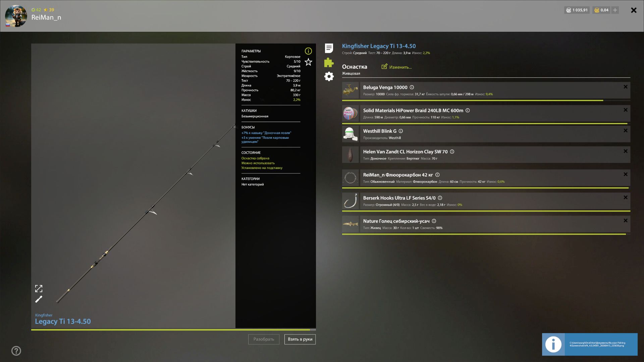Click the ReiMan_n player avatar
This screenshot has height=362, width=644.
(x=16, y=16)
